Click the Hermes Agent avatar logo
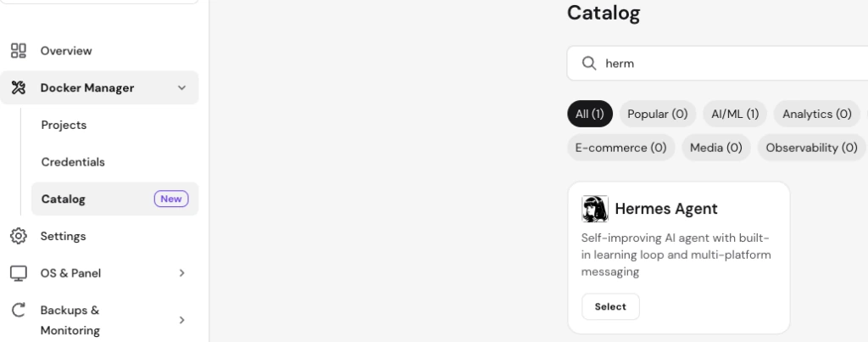 click(x=595, y=209)
